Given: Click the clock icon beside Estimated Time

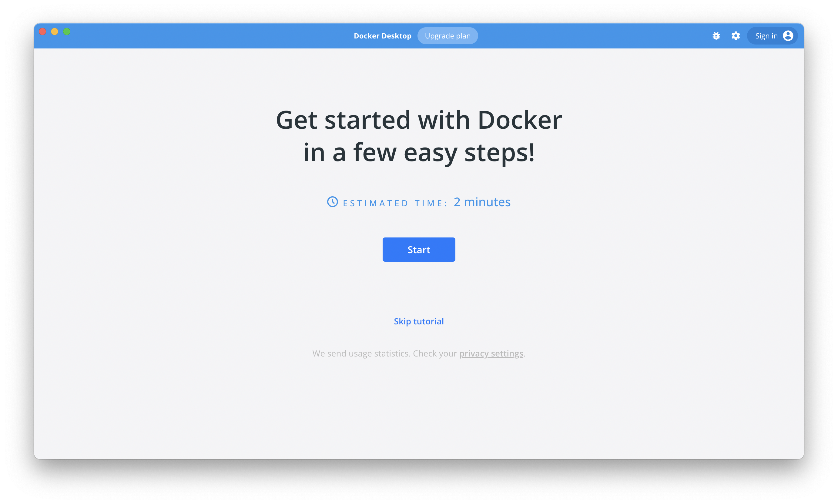Looking at the screenshot, I should tap(333, 202).
